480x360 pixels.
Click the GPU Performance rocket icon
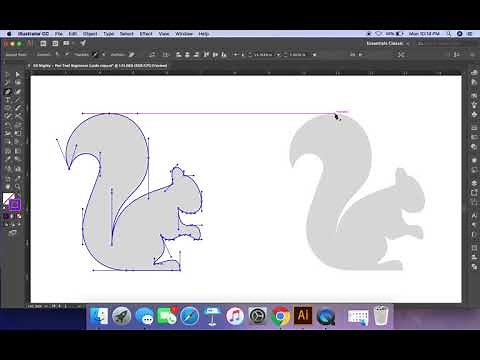83,43
